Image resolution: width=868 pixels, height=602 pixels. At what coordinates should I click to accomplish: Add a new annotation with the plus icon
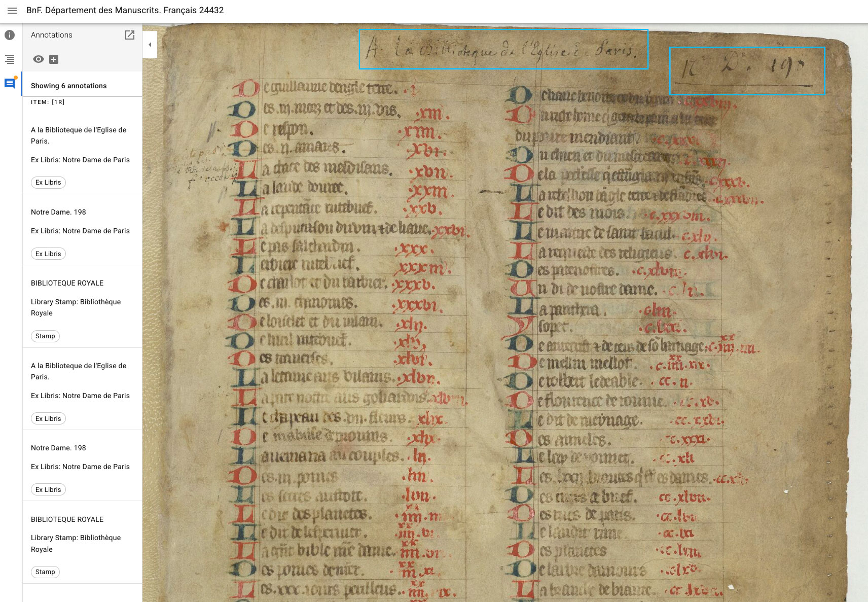pyautogui.click(x=55, y=59)
